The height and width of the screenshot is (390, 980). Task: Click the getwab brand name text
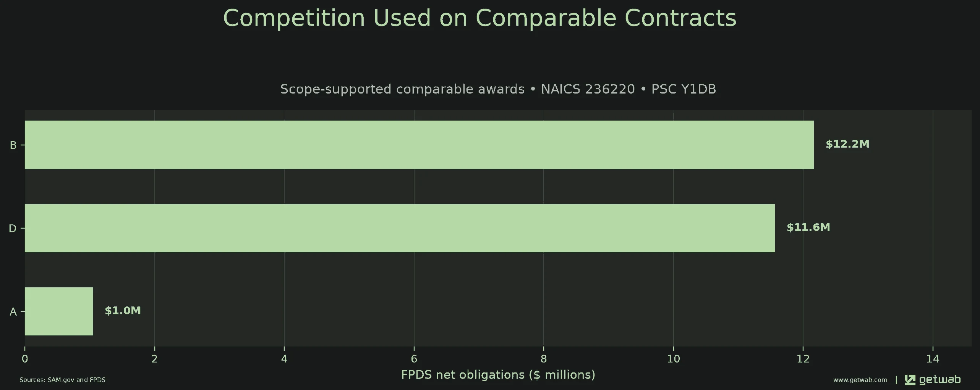(940, 380)
